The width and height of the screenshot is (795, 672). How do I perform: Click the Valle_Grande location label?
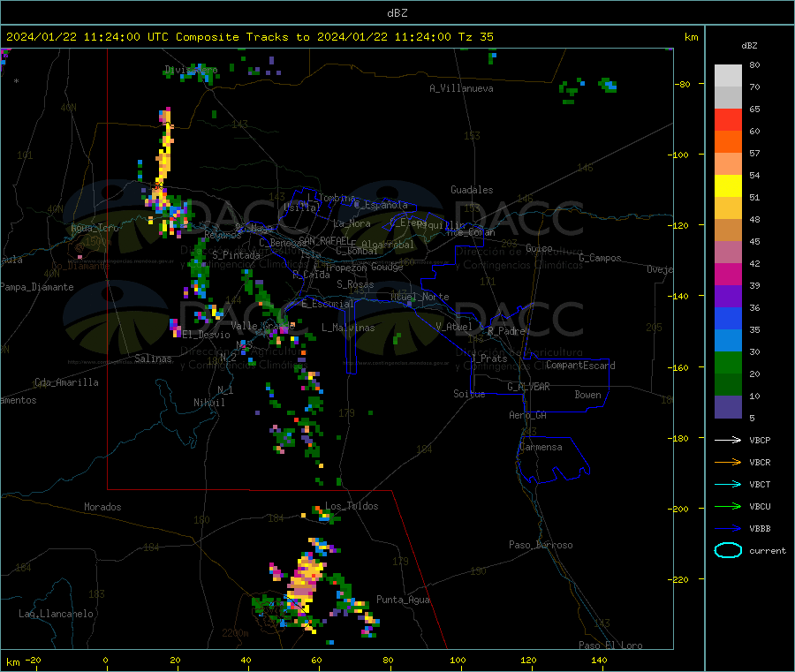(x=262, y=325)
